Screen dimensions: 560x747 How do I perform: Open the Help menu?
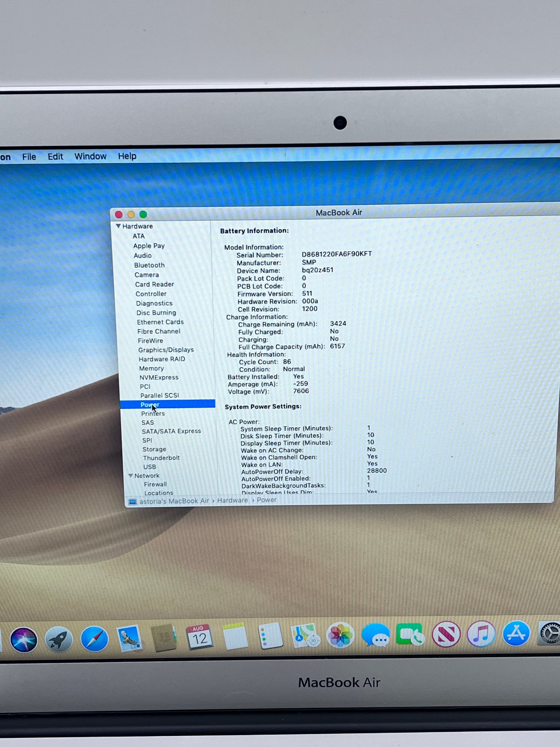click(x=127, y=156)
